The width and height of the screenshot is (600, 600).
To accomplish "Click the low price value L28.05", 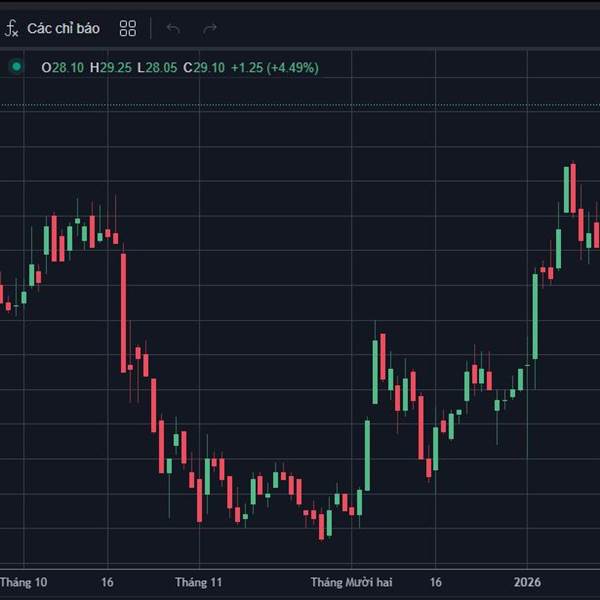I will pos(157,68).
